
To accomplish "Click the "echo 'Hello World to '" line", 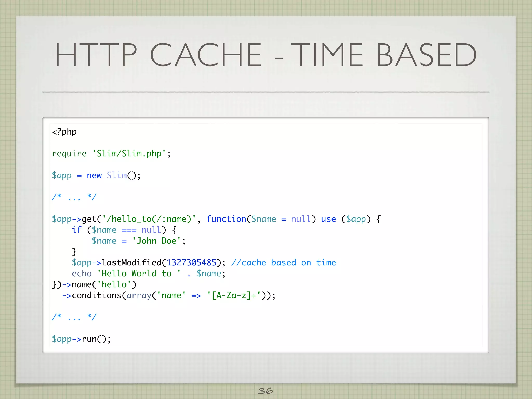I will 149,274.
